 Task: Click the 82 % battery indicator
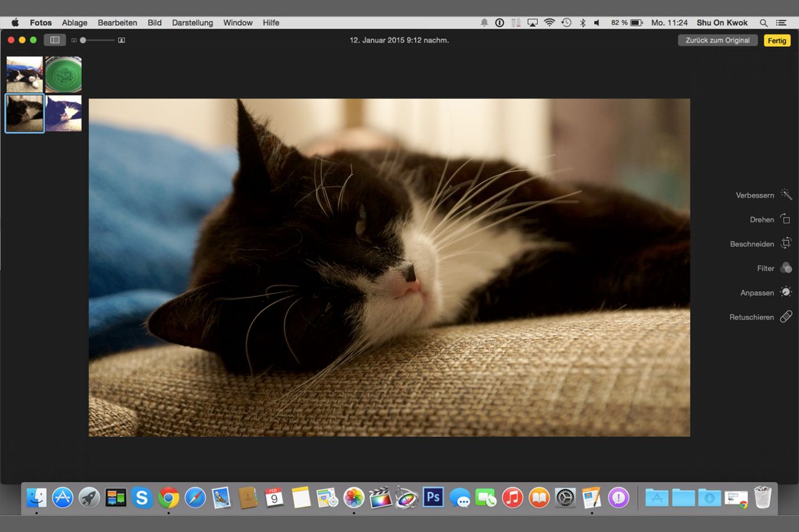(x=626, y=23)
